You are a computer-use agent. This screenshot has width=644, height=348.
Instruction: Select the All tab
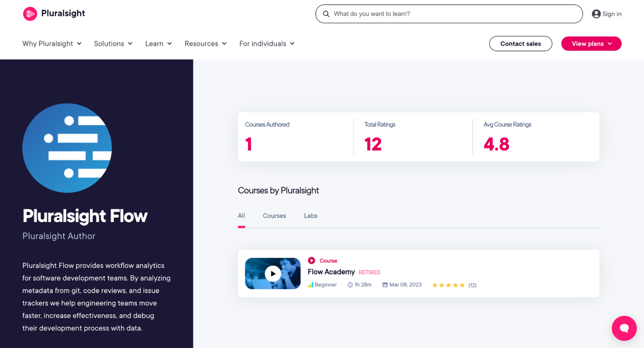241,216
